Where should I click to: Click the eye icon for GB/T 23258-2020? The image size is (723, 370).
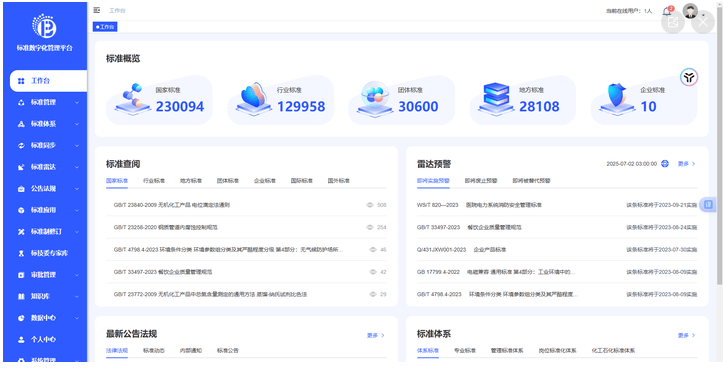(x=369, y=227)
